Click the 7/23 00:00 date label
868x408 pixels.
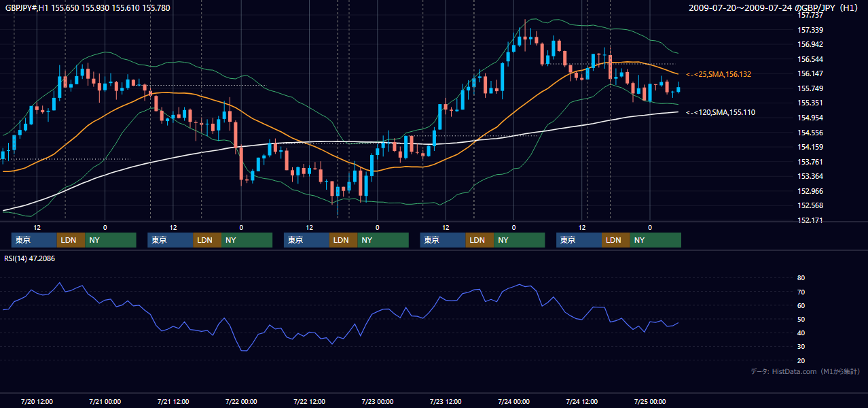pos(378,401)
